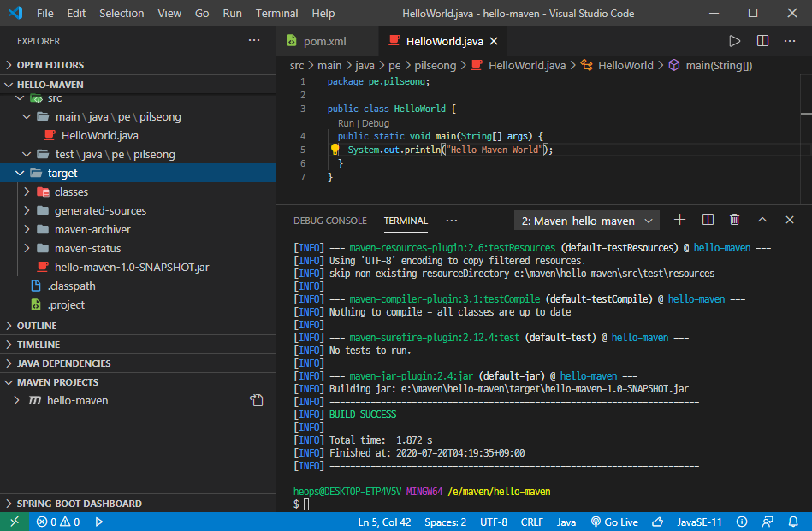Open Explorer views and more actions menu
The height and width of the screenshot is (531, 812).
(254, 40)
